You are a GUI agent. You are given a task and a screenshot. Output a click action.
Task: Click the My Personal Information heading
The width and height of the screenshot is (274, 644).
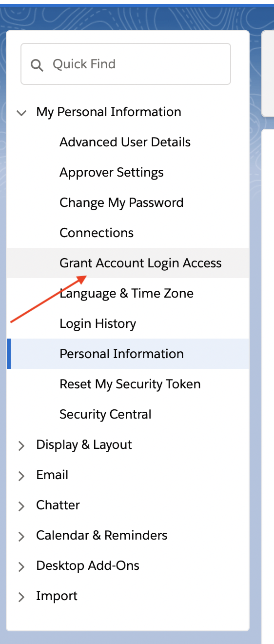point(109,112)
